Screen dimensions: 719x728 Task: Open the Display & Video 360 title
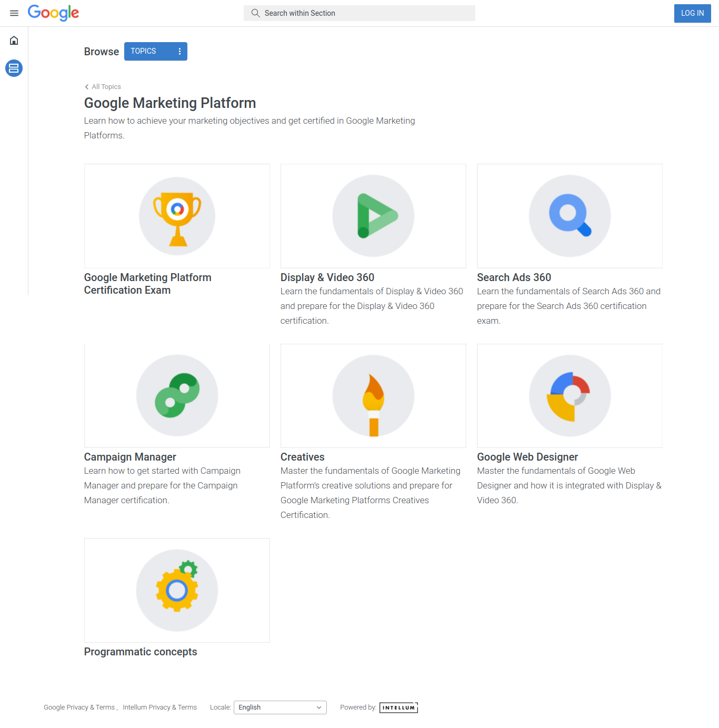[x=327, y=277]
